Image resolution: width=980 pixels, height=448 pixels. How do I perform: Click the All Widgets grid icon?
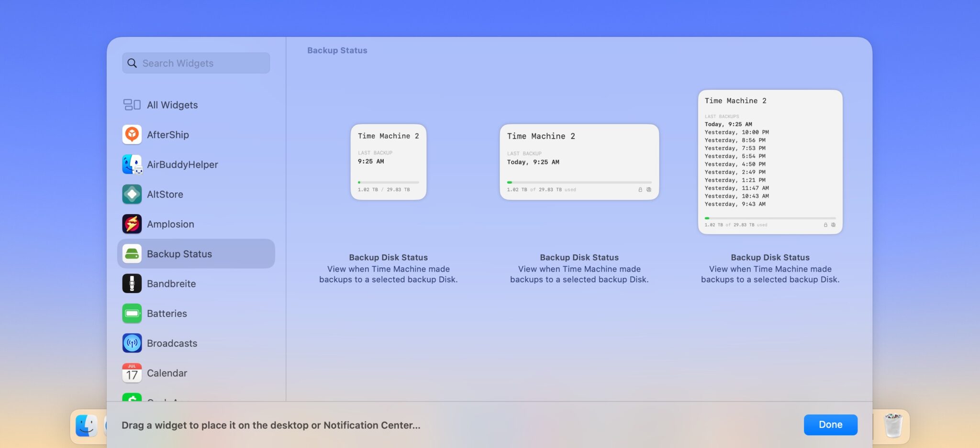132,105
